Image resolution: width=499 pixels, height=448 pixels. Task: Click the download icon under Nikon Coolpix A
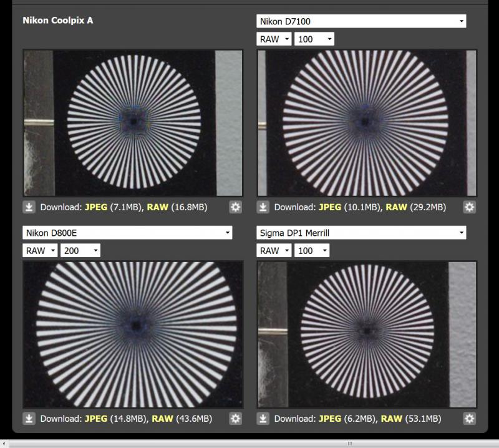tap(29, 207)
